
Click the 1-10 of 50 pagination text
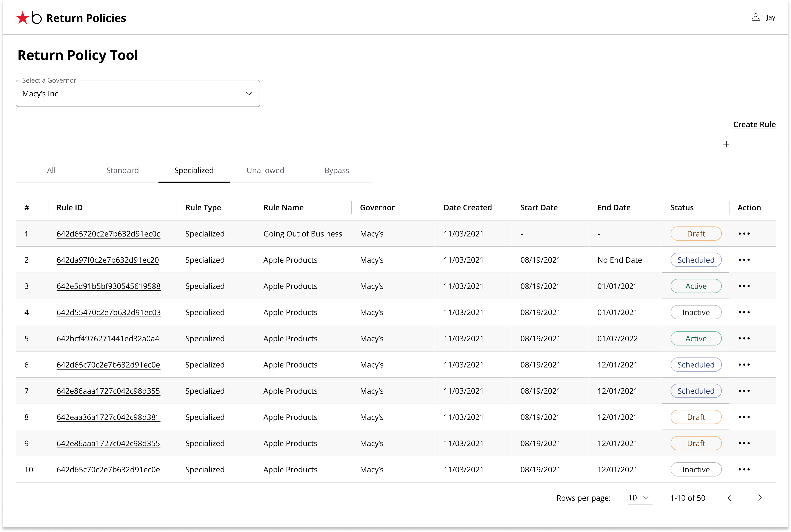[688, 498]
